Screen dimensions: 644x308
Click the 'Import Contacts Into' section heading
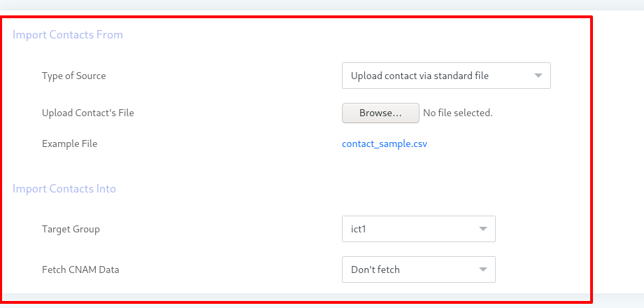point(64,188)
